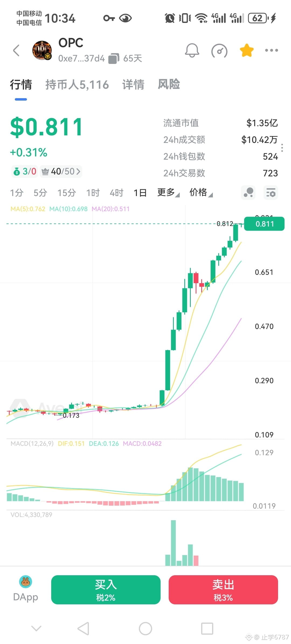
Task: Tap the VOL:4,330,789 label
Action: click(31, 515)
